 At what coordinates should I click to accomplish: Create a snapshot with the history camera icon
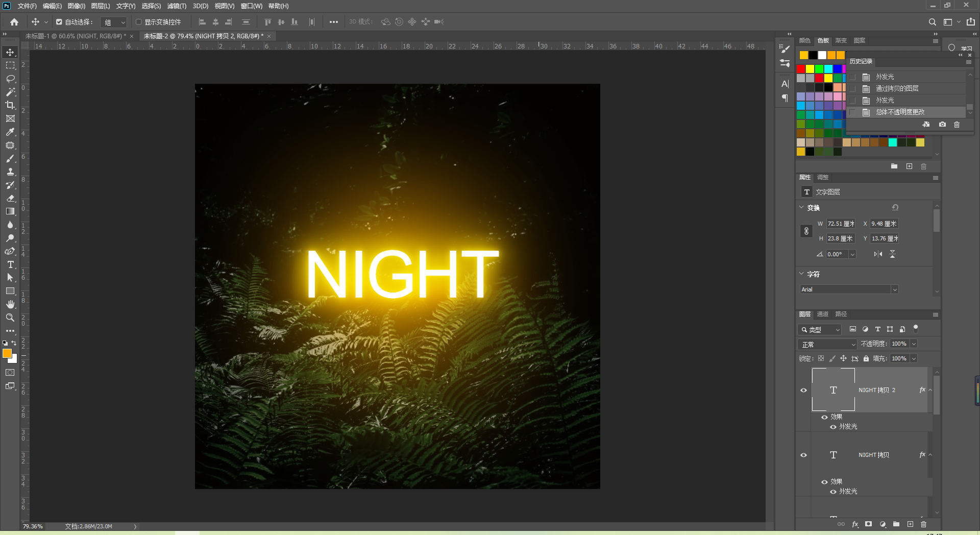(x=942, y=125)
